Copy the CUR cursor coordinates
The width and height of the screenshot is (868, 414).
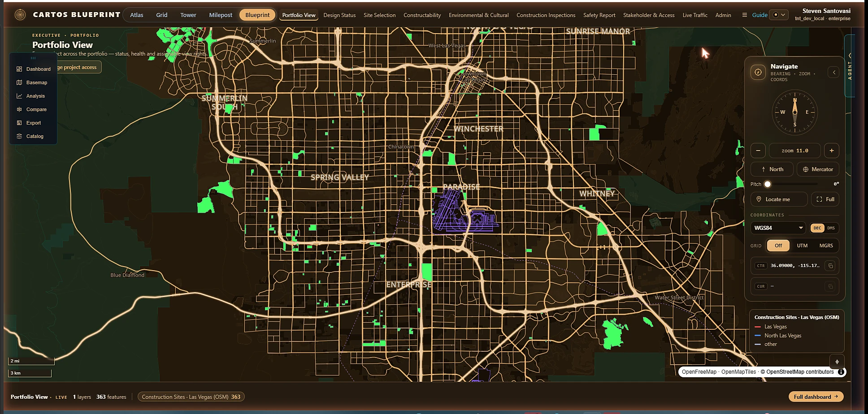(830, 286)
